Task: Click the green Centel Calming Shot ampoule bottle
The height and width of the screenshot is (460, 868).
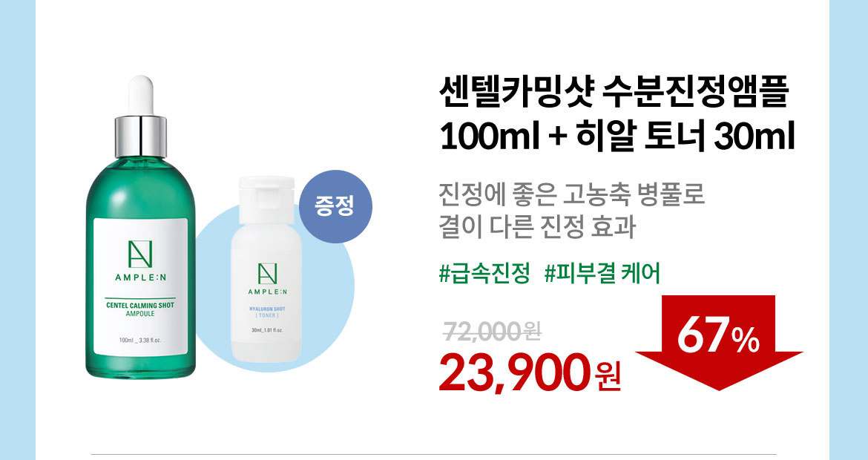Action: click(x=141, y=227)
